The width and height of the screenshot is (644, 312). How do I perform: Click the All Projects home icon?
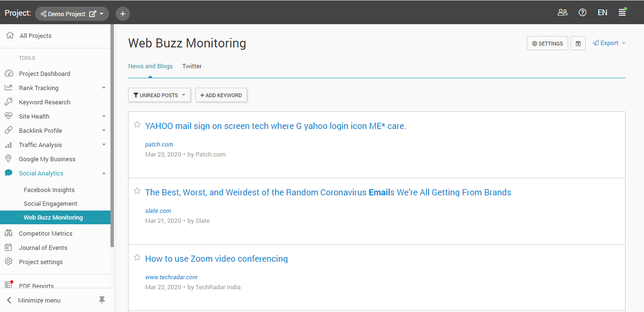click(x=9, y=36)
